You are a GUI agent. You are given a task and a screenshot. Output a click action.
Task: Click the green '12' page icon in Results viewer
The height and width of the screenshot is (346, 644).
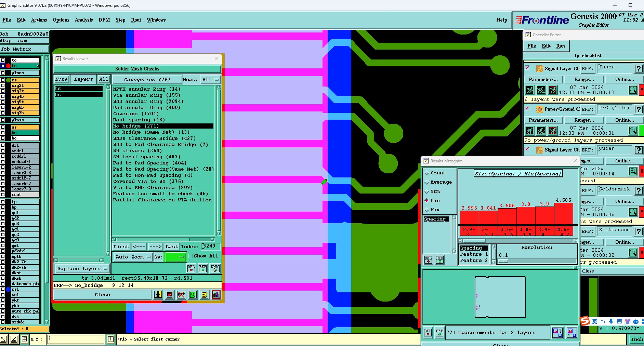(x=193, y=295)
